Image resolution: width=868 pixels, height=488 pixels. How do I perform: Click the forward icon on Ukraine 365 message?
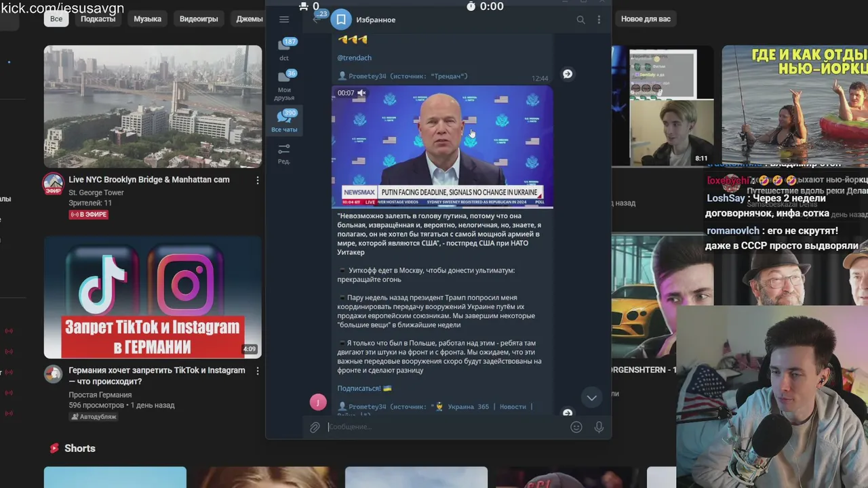point(568,412)
